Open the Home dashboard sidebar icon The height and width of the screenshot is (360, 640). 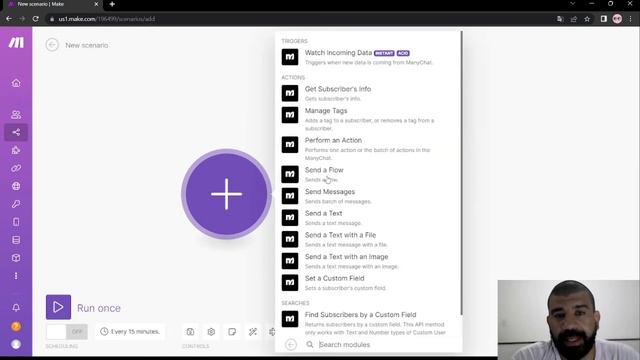pos(16,83)
